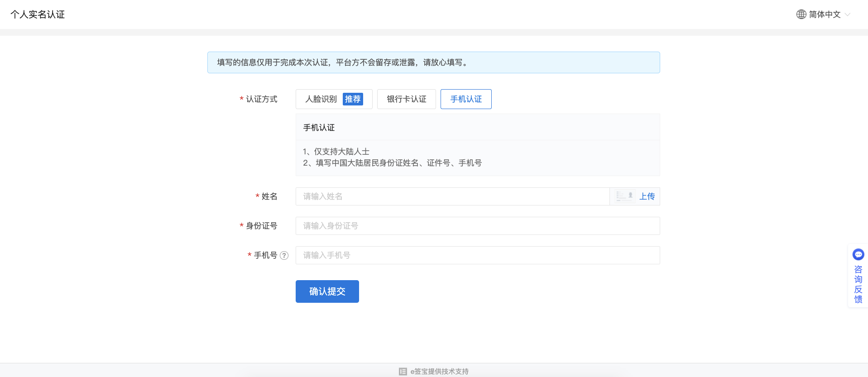Click the 身份证号 field label
The height and width of the screenshot is (377, 868).
(x=261, y=226)
